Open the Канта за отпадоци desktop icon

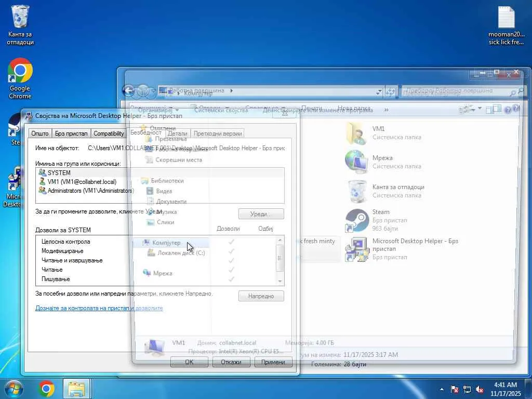20,25
